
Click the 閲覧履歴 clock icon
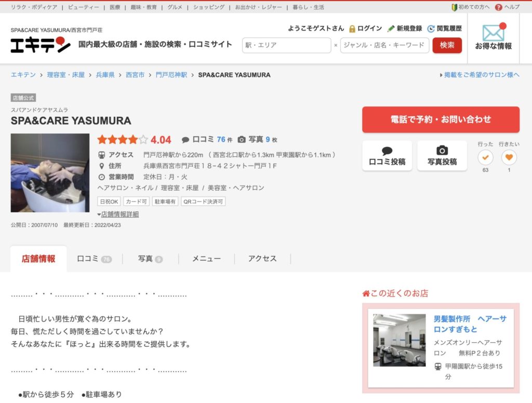click(431, 29)
